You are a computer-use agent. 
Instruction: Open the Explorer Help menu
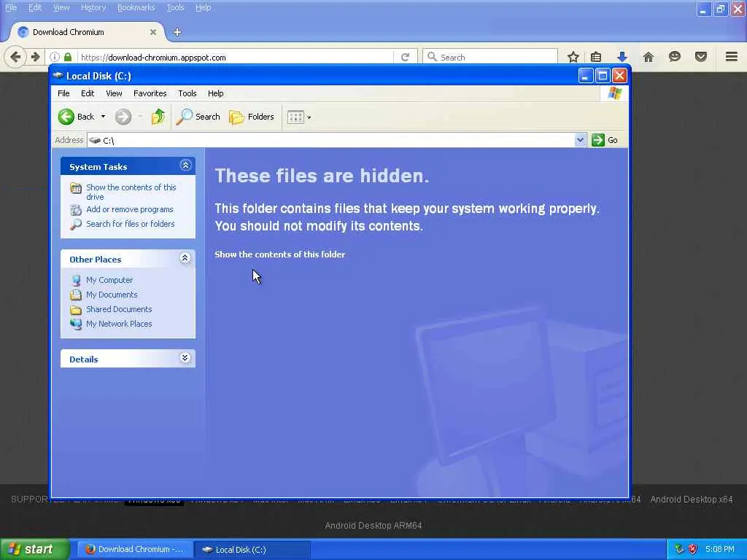coord(215,93)
